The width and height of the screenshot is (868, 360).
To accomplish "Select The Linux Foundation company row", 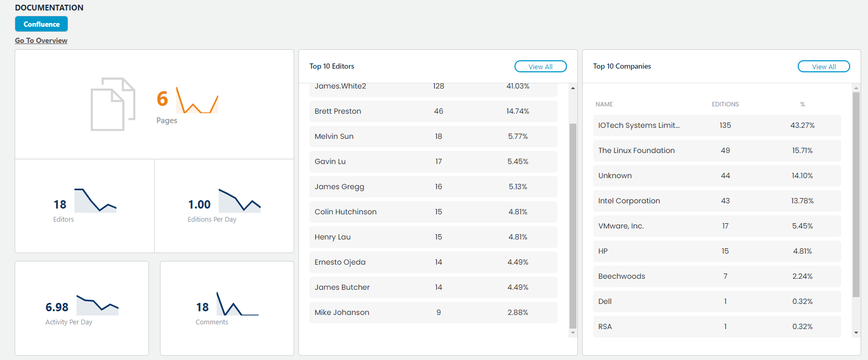I will point(716,150).
